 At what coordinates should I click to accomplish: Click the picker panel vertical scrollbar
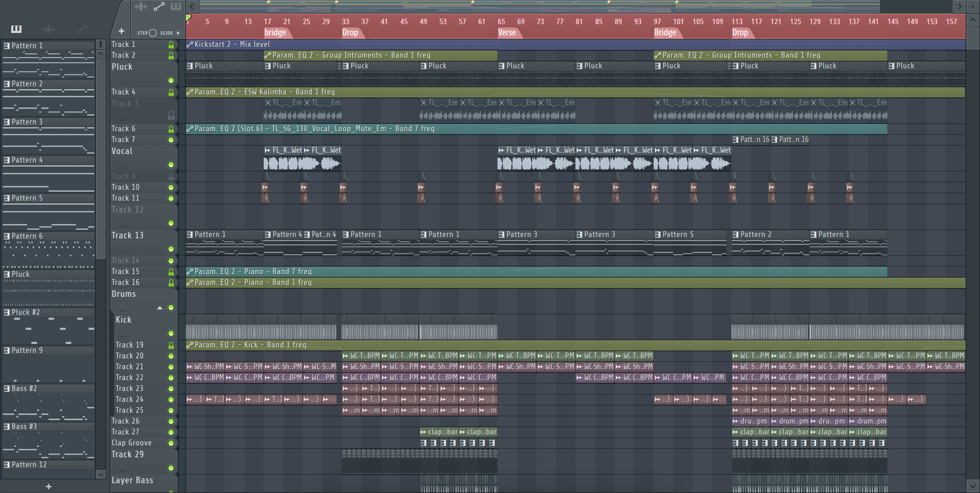click(x=100, y=158)
